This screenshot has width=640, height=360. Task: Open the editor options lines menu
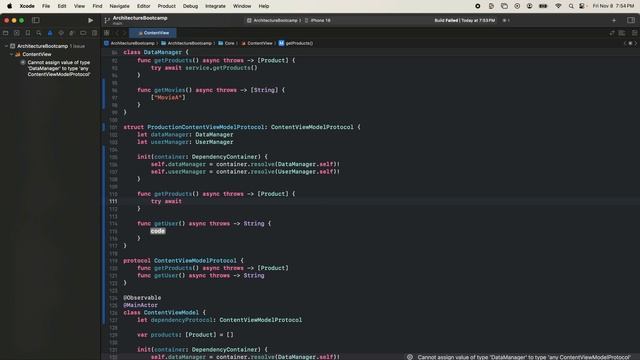point(622,33)
